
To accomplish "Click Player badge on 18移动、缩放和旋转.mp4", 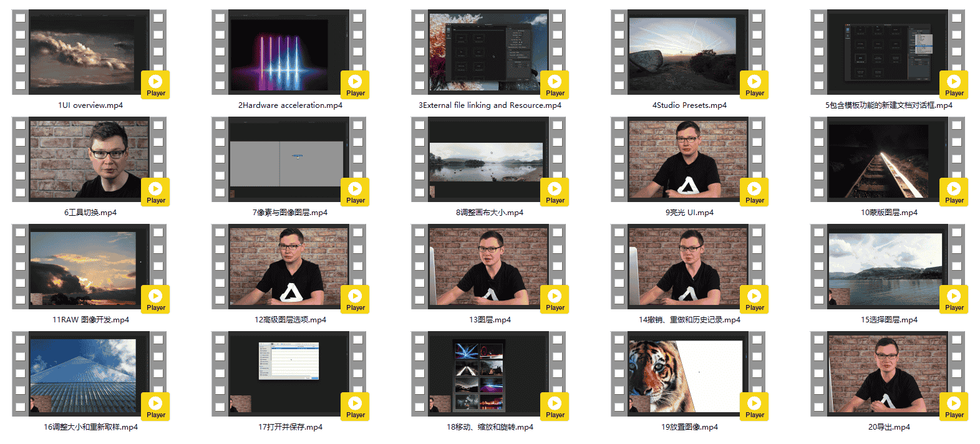I will [555, 407].
